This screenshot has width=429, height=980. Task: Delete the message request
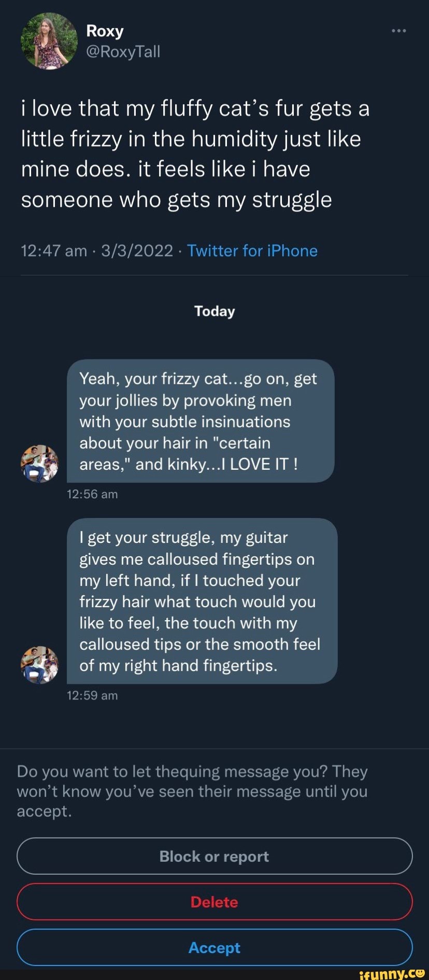click(x=214, y=902)
